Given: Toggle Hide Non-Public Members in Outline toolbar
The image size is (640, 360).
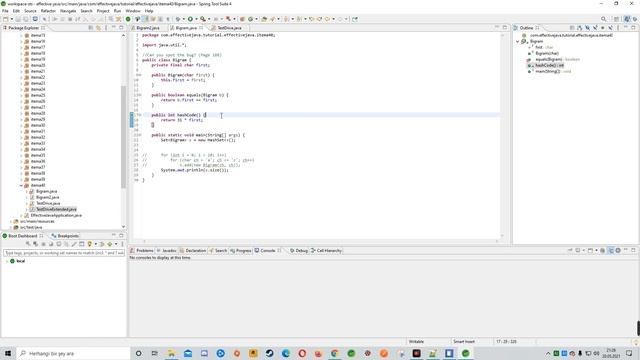Looking at the screenshot, I should click(603, 28).
